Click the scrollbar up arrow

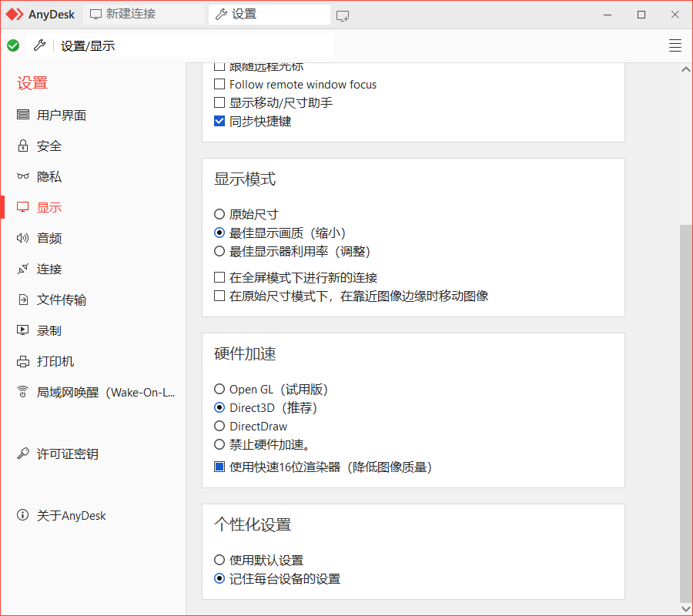point(685,69)
